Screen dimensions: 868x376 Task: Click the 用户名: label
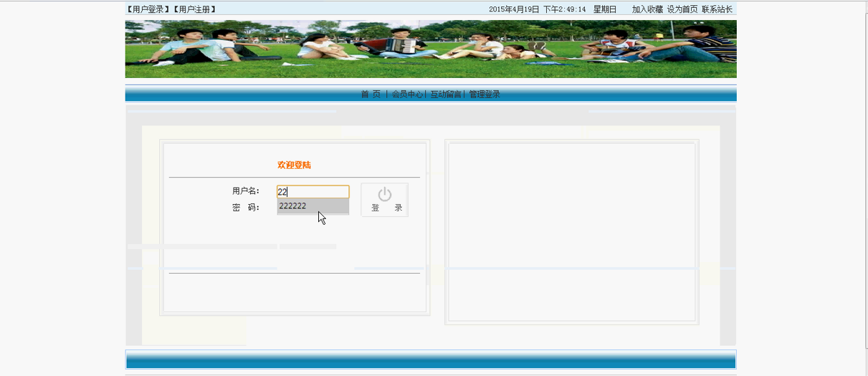coord(246,191)
